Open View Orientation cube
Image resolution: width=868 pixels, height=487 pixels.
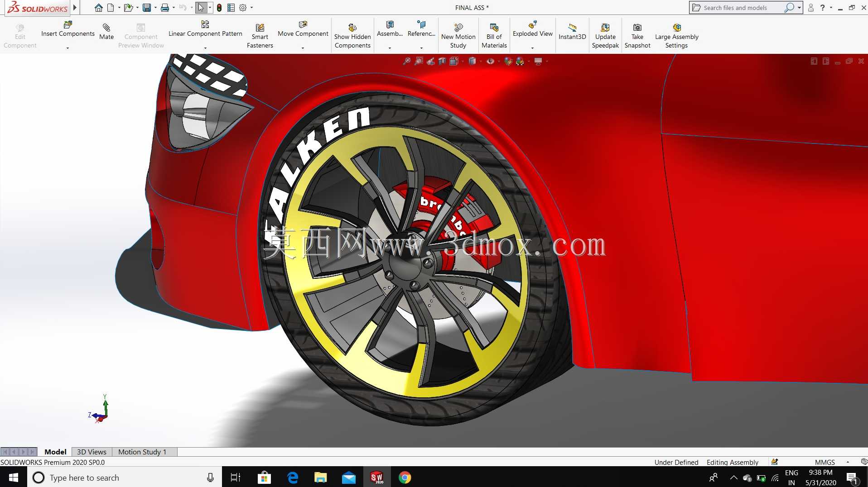pos(454,61)
